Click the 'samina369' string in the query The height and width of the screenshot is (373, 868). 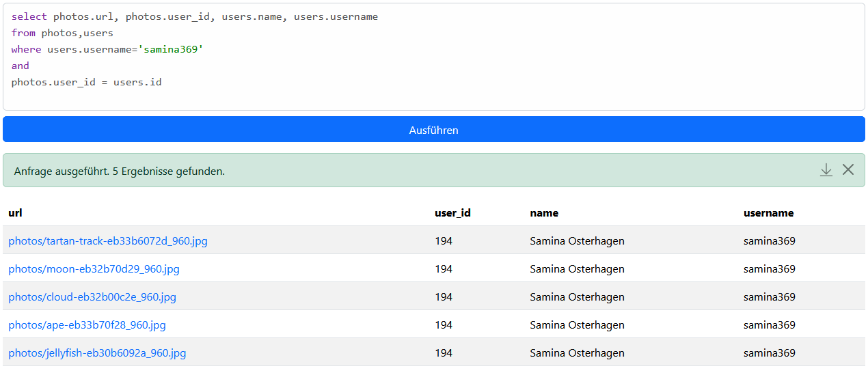point(171,49)
